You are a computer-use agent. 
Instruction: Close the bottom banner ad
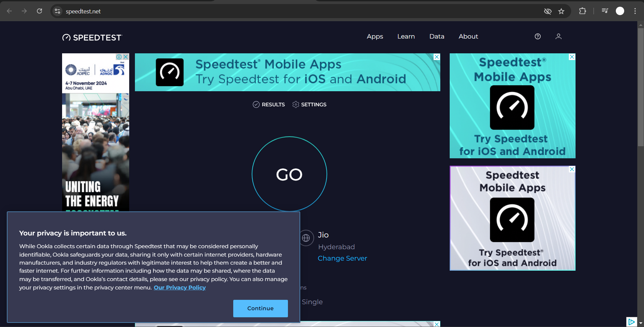(437, 324)
